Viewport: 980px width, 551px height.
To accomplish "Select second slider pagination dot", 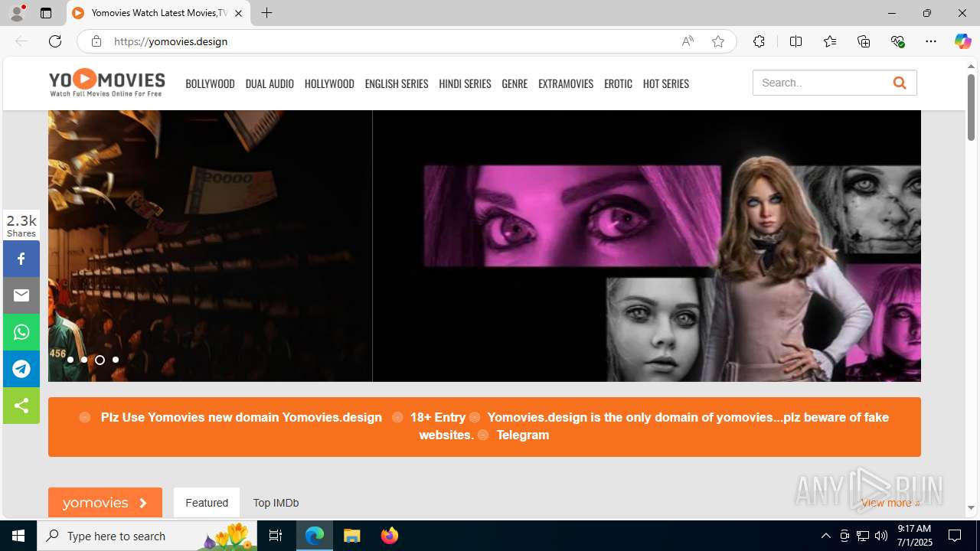I will [x=84, y=360].
